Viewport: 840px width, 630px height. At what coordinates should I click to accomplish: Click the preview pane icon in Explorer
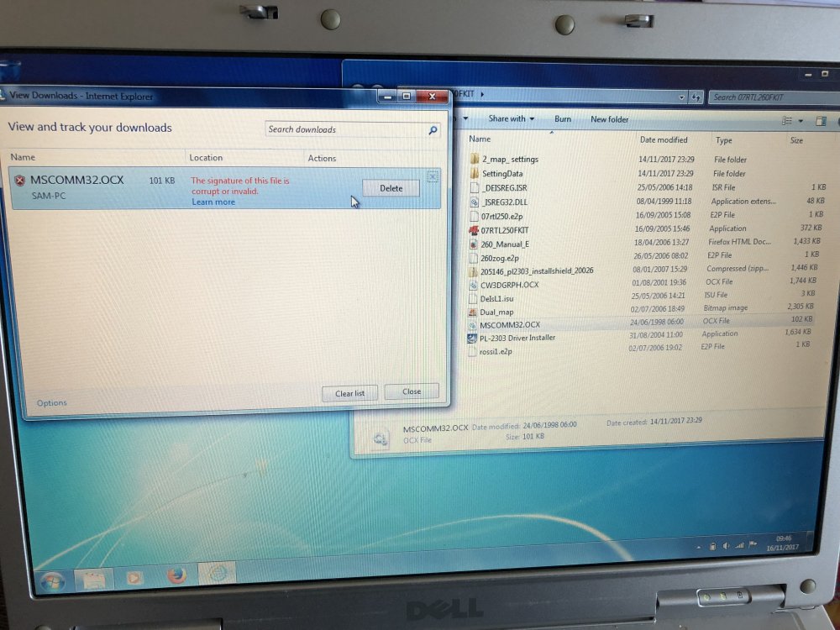coord(820,122)
